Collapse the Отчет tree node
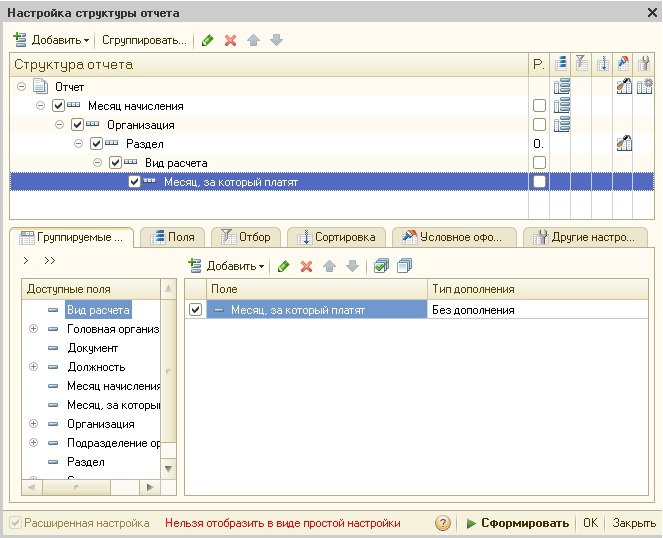This screenshot has width=663, height=538. click(x=21, y=87)
